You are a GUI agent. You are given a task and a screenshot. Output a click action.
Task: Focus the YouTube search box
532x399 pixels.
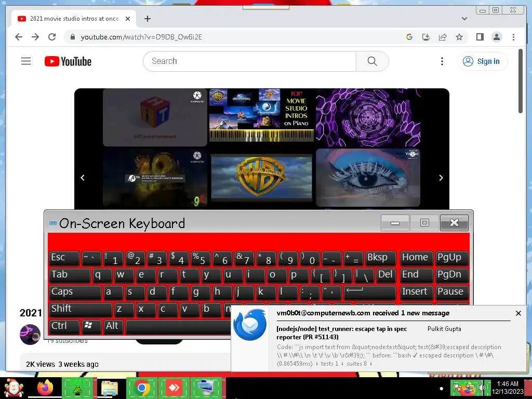tap(250, 61)
